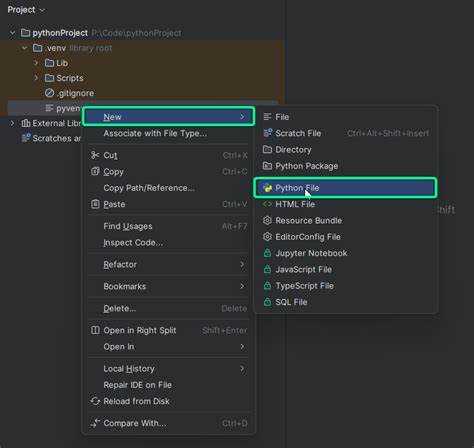Click the Paste clipboard icon
The height and width of the screenshot is (448, 474).
tap(95, 204)
